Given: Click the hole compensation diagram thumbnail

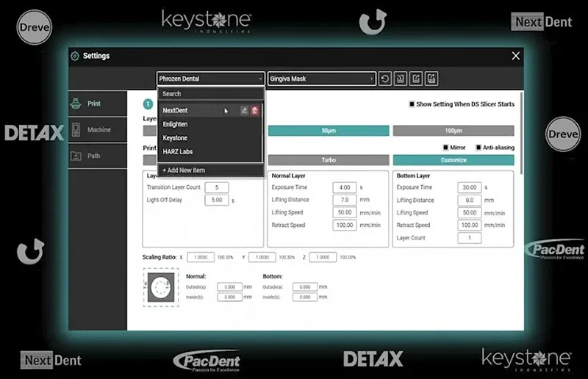Looking at the screenshot, I should tap(161, 287).
